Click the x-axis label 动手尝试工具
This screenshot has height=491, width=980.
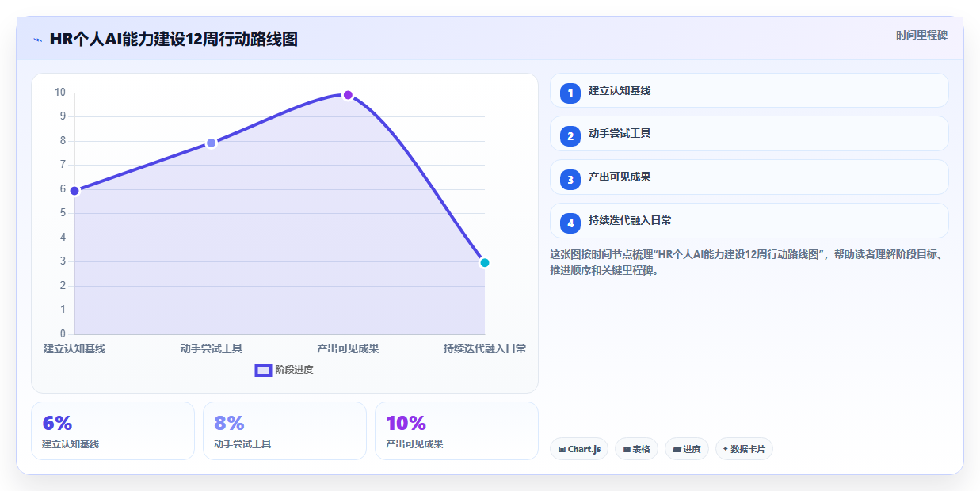click(x=211, y=348)
